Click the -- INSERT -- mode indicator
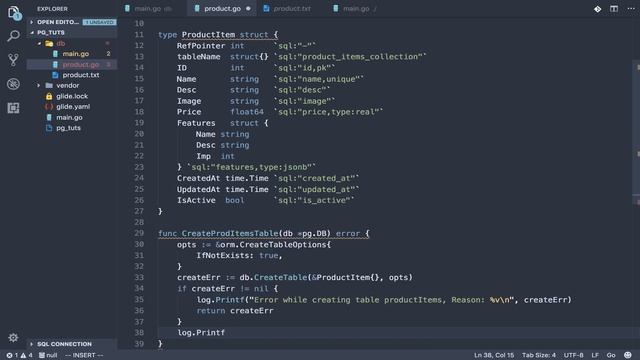640x360 pixels. click(84, 356)
